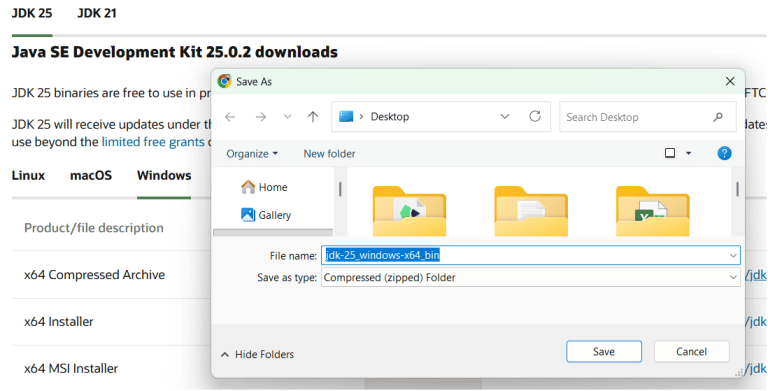Click the search magnifier icon
Image resolution: width=768 pixels, height=391 pixels.
click(x=718, y=117)
